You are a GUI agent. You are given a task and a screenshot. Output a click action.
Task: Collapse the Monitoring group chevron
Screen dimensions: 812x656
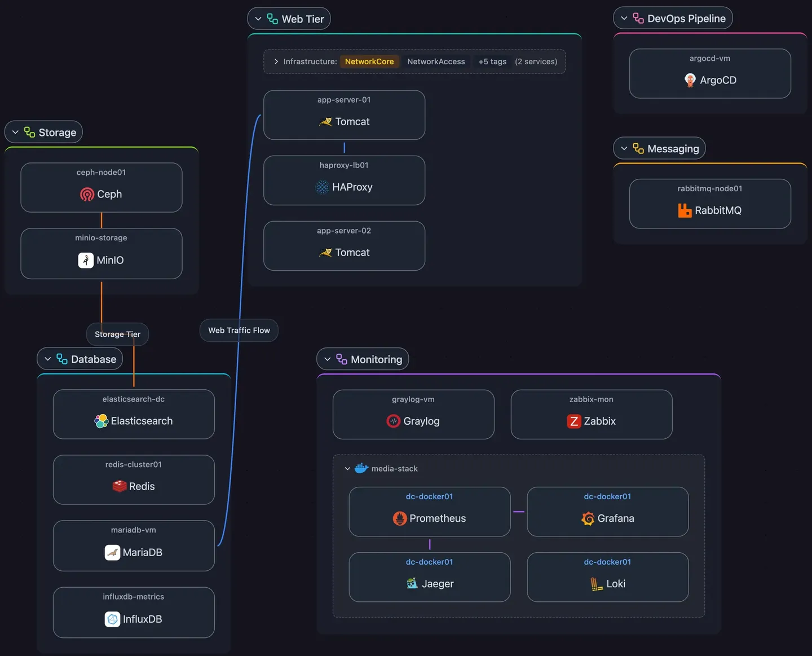[328, 359]
